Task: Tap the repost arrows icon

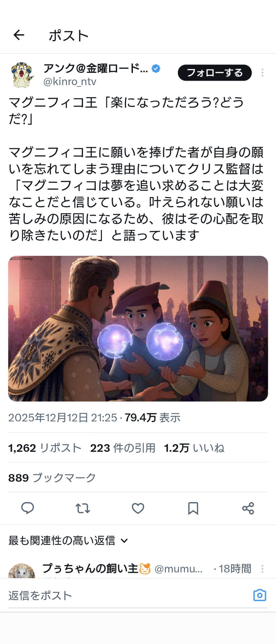Action: click(83, 508)
